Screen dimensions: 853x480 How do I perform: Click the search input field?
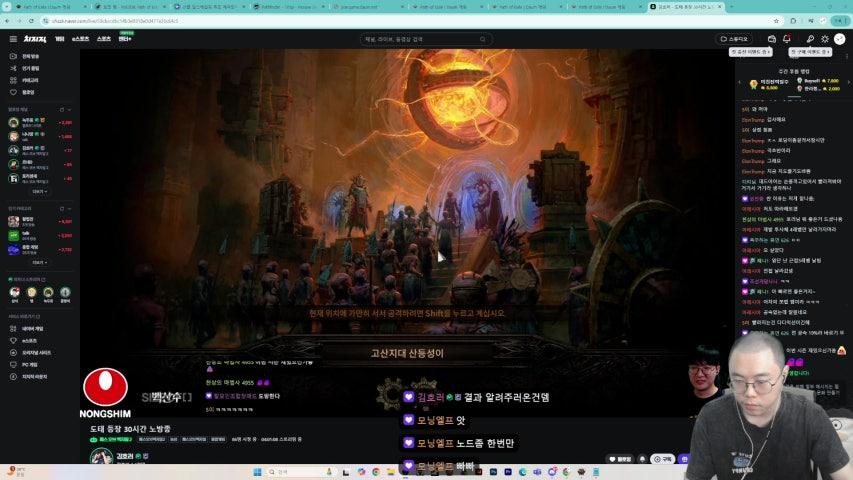coord(420,39)
